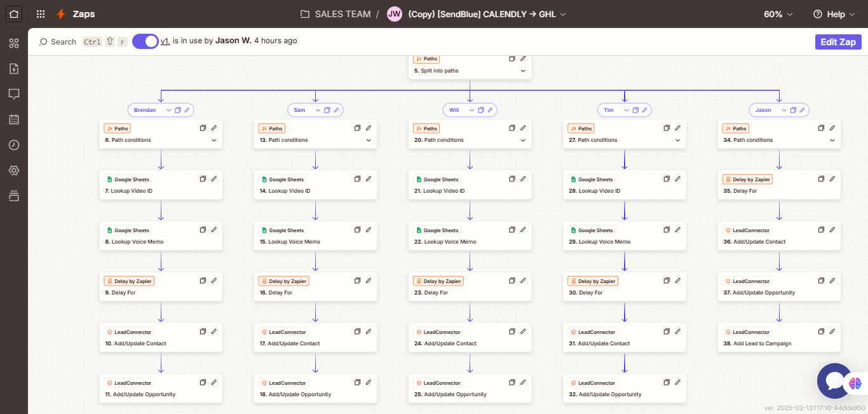Open the chat support bubble
Image resolution: width=868 pixels, height=414 pixels.
pyautogui.click(x=834, y=380)
